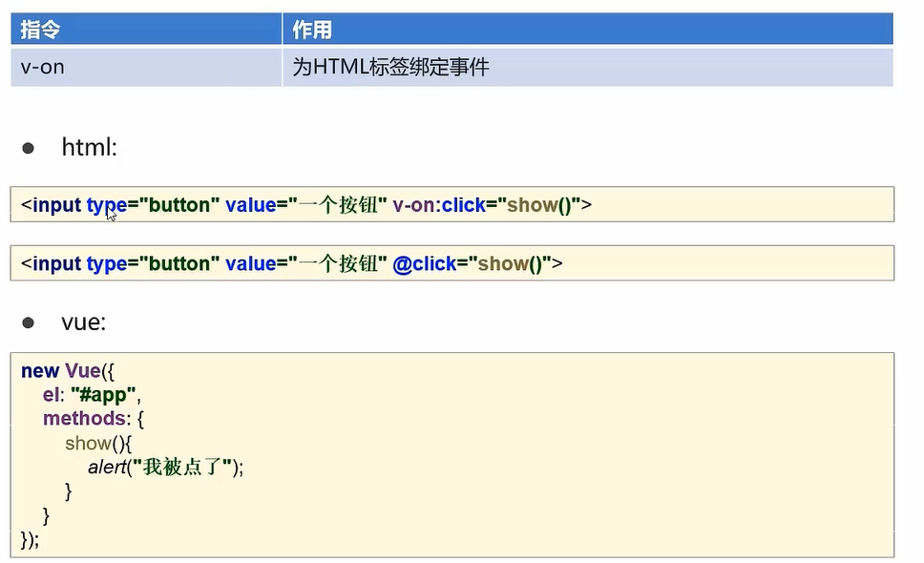Click the bullet icon beside html:
Image resolution: width=924 pixels, height=563 pixels.
(x=28, y=148)
